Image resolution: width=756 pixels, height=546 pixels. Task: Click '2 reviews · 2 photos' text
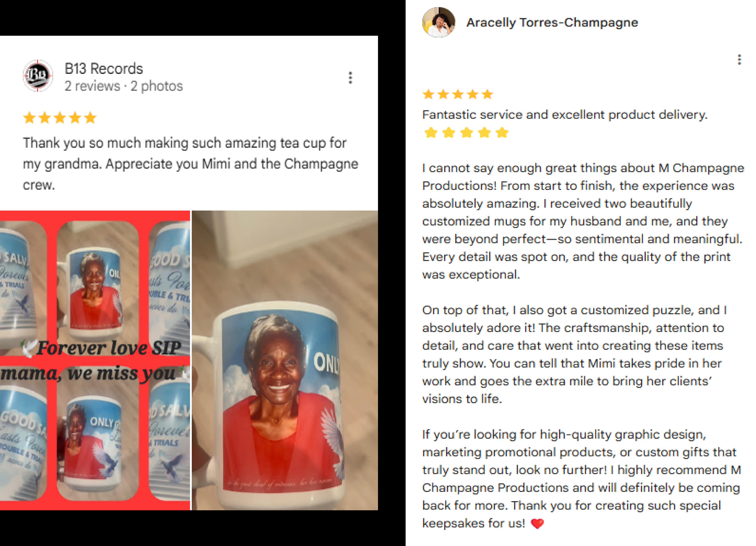124,86
